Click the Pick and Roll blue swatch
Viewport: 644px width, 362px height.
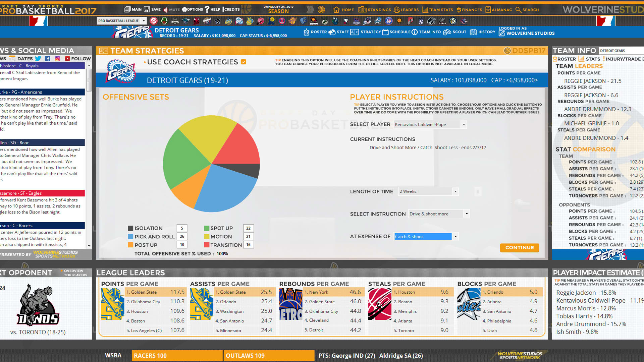(130, 237)
